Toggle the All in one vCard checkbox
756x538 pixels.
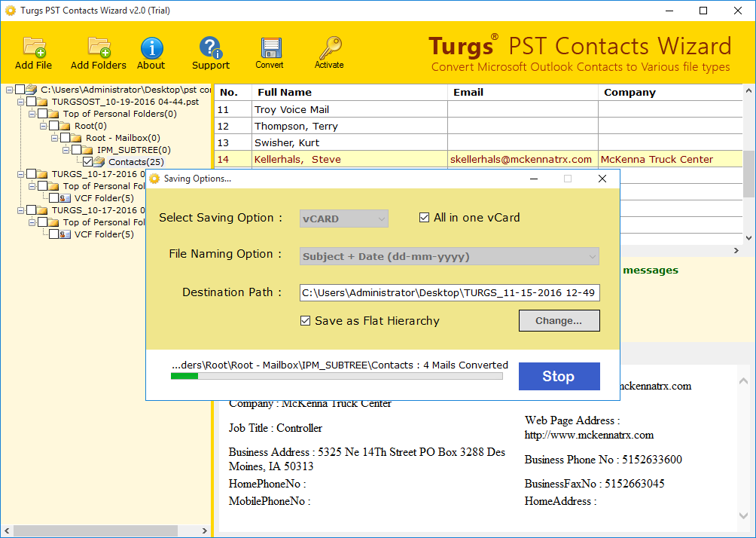(424, 218)
